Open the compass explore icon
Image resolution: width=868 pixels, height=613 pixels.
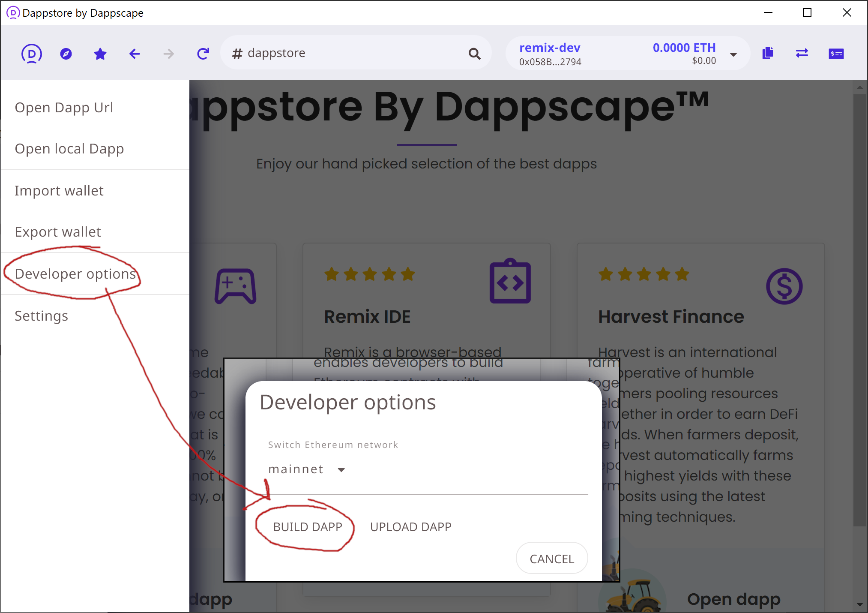66,54
